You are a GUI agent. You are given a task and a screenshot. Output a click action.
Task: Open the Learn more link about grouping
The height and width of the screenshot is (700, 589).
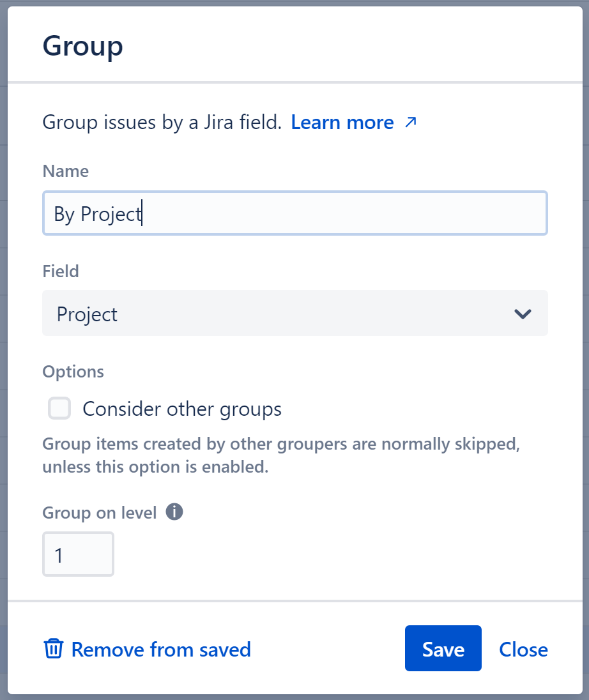click(342, 122)
